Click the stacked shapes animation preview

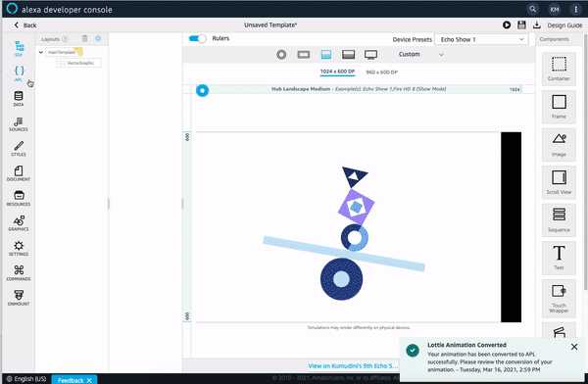(x=344, y=233)
